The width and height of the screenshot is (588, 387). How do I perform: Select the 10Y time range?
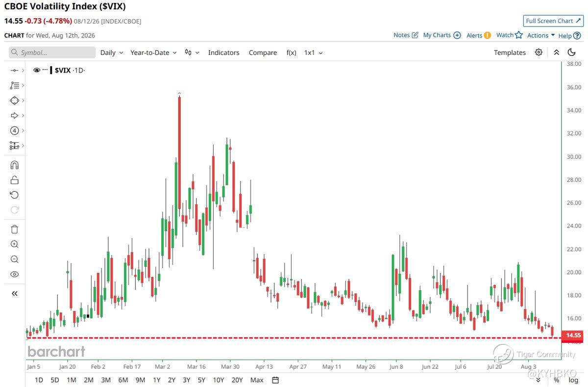219,380
